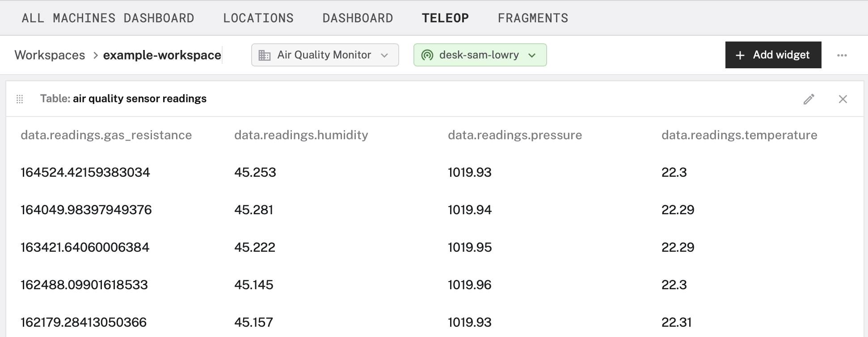Switch to the DASHBOARD tab
Screen dimensions: 868x337
(357, 18)
